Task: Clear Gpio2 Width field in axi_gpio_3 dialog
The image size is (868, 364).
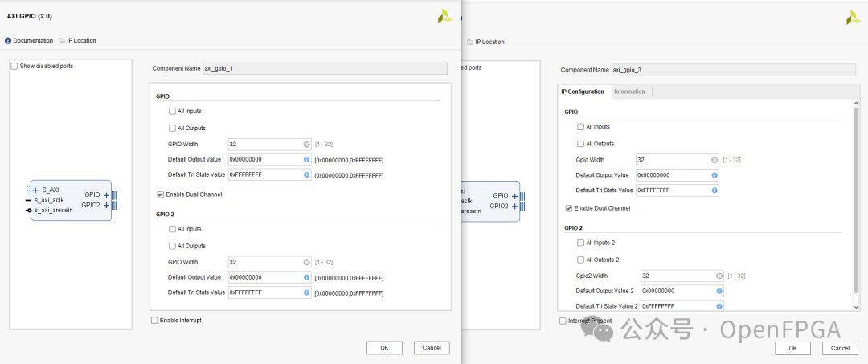Action: click(x=719, y=276)
